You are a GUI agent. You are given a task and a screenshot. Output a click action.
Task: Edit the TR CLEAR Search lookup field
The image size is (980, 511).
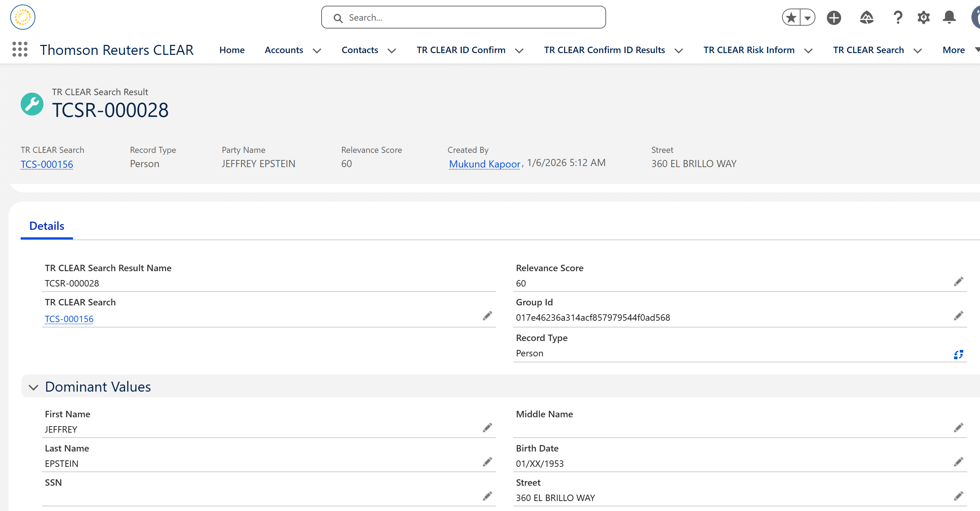[x=488, y=316]
